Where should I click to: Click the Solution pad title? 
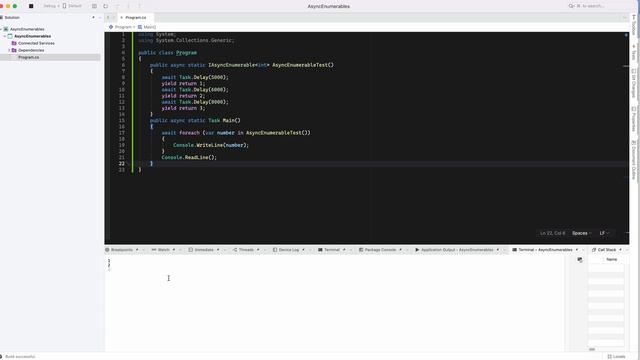(12, 18)
